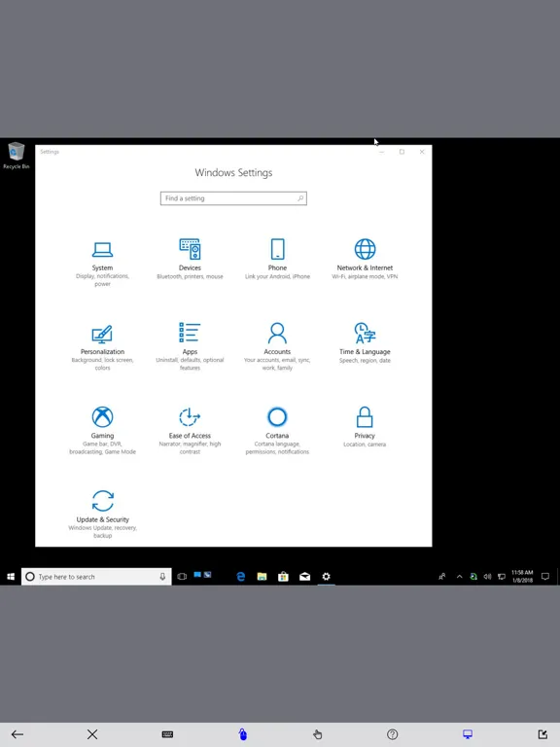The image size is (560, 747).
Task: Click the Windows Start button
Action: (x=11, y=577)
